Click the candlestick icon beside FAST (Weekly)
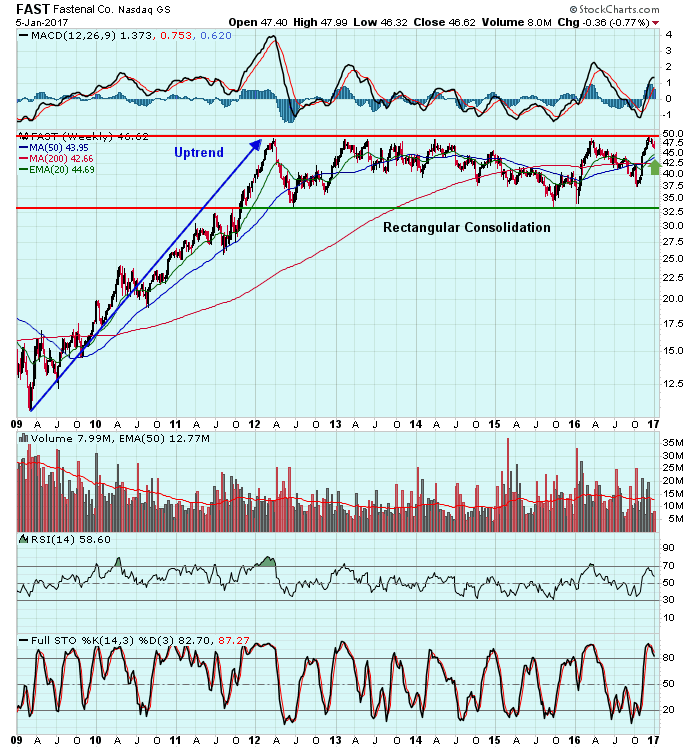Screen dimensions: 700x748 (23, 136)
